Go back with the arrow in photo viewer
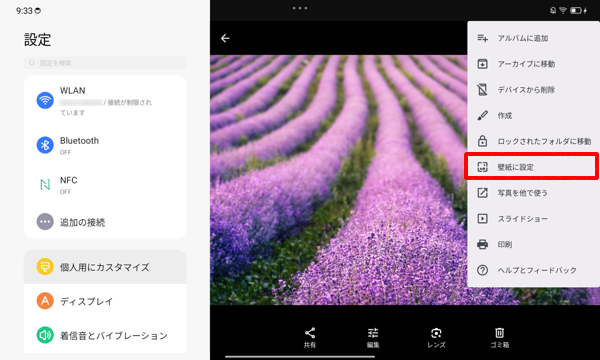Viewport: 600px width, 360px height. (225, 38)
